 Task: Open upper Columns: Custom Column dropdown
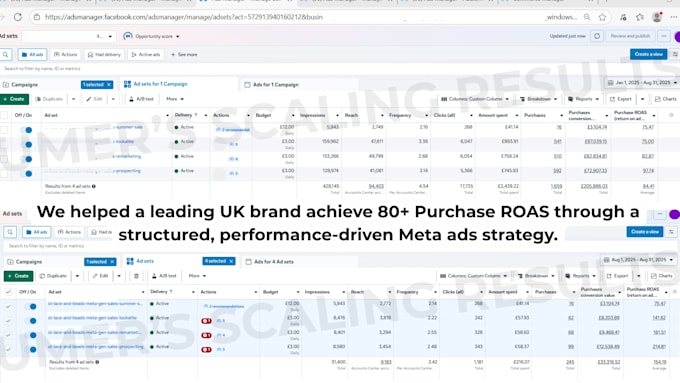click(475, 99)
